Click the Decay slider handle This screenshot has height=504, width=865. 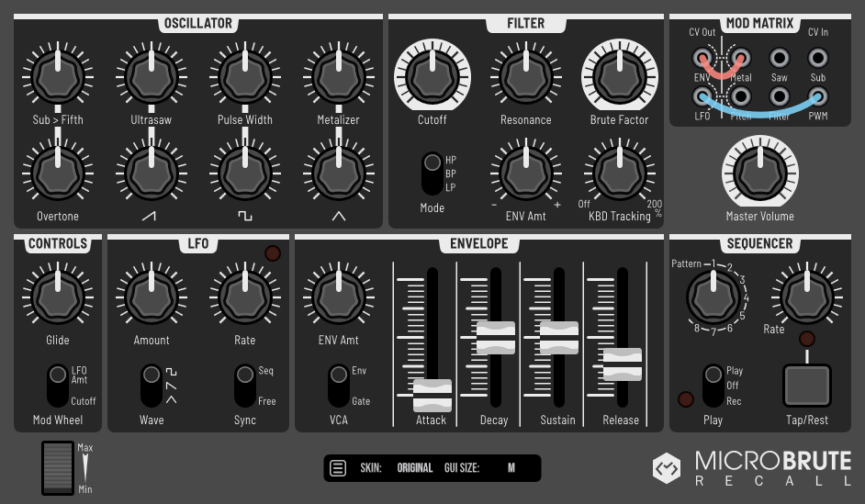(495, 338)
